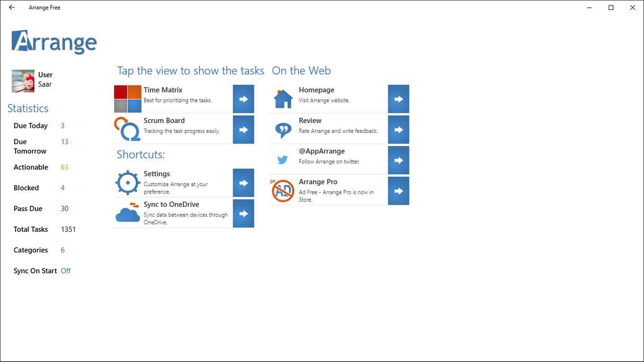Click the Categories count 6
This screenshot has width=644, height=362.
tap(63, 250)
